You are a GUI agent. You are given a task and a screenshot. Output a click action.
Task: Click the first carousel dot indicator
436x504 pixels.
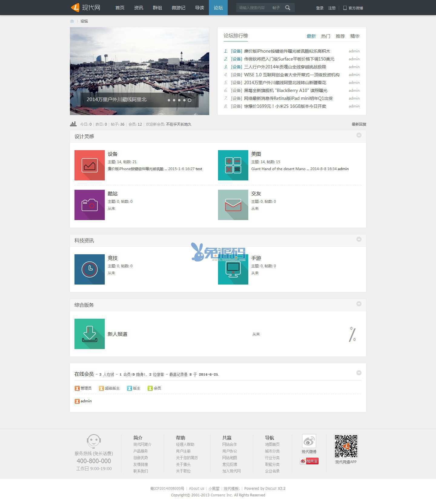(169, 100)
